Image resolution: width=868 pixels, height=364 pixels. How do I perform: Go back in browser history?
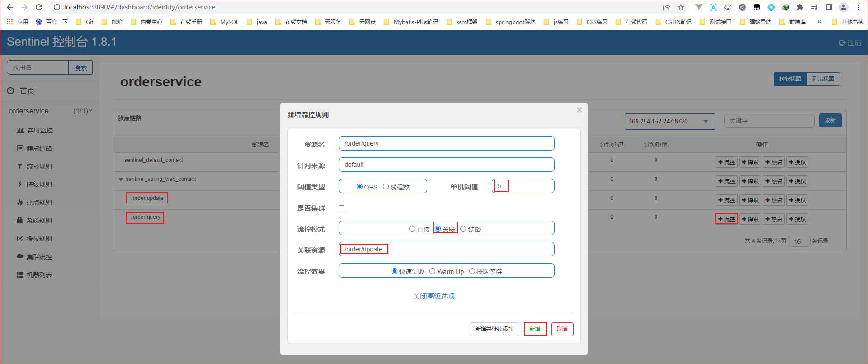click(x=10, y=7)
